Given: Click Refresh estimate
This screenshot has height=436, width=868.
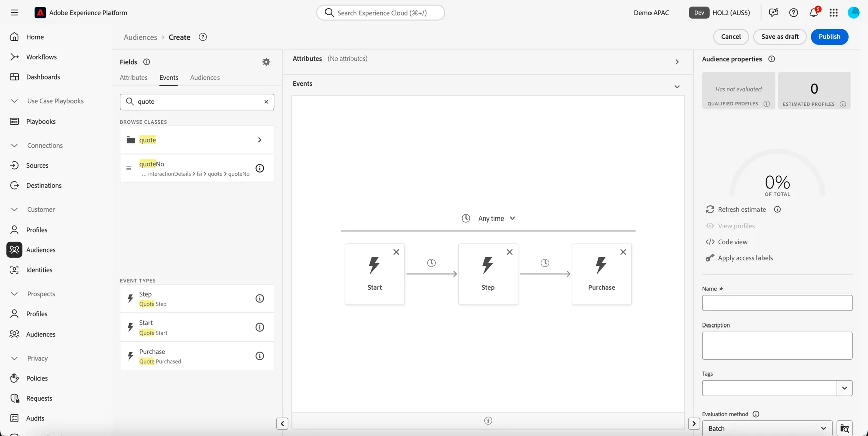Looking at the screenshot, I should click(x=736, y=209).
